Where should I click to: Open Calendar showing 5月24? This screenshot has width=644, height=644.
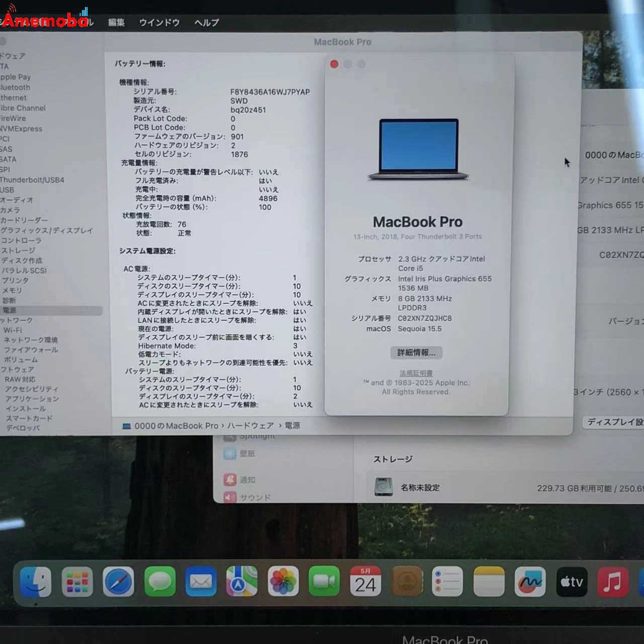coord(366,582)
